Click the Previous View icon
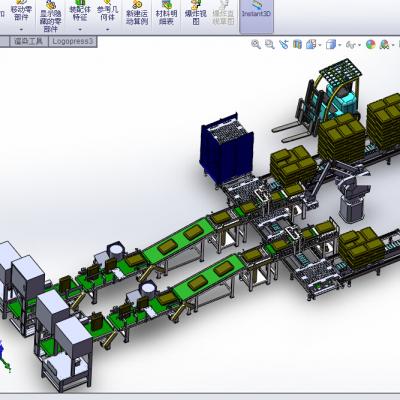 point(284,44)
